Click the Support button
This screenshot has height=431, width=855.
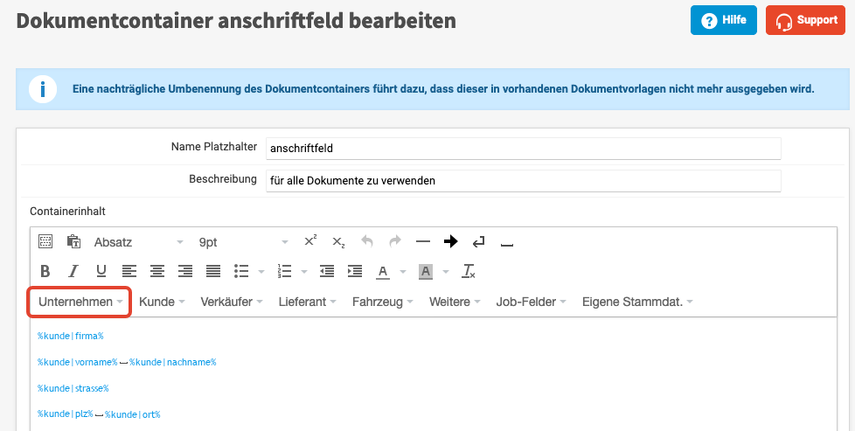[x=804, y=20]
